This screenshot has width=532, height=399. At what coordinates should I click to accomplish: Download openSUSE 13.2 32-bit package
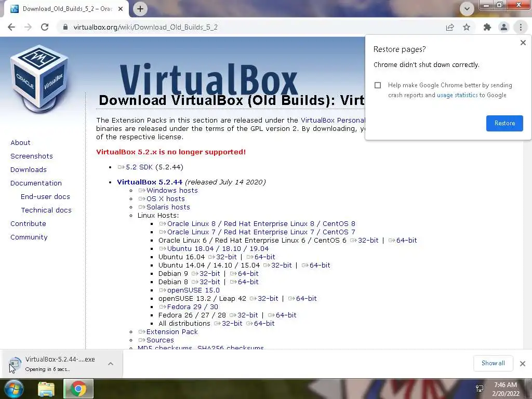tap(264, 299)
